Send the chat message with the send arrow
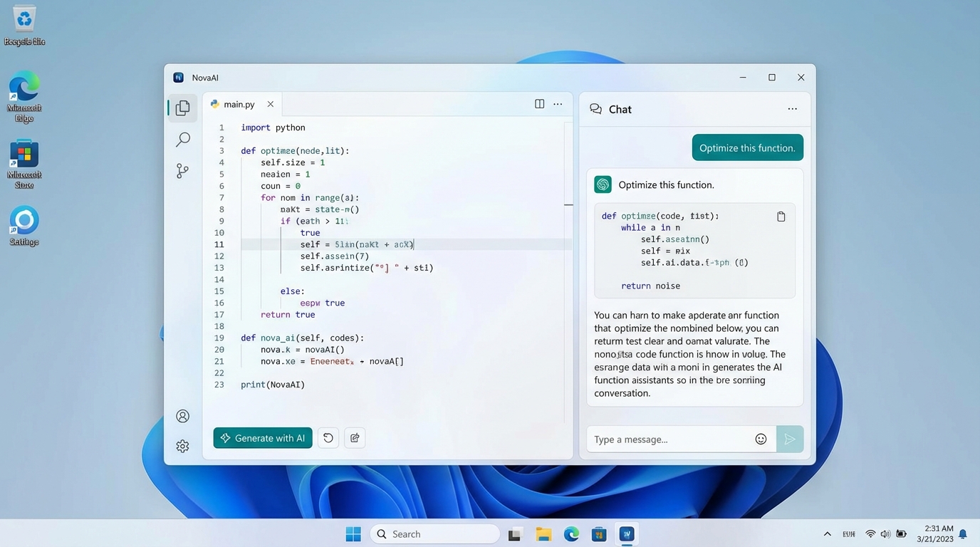 (x=790, y=439)
